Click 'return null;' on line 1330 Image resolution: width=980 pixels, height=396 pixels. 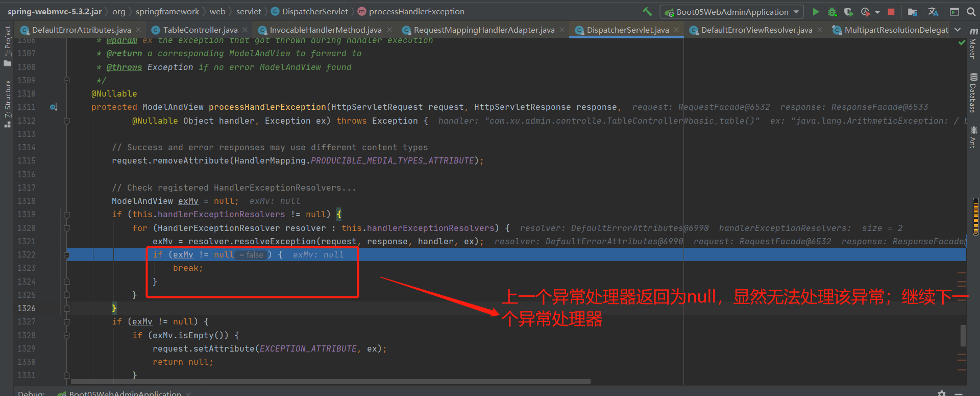(x=183, y=362)
